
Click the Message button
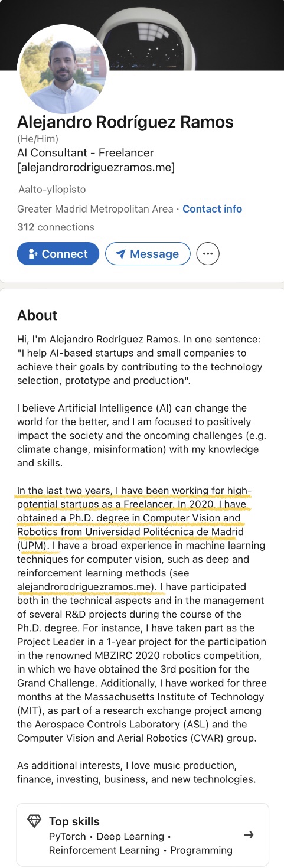point(148,254)
